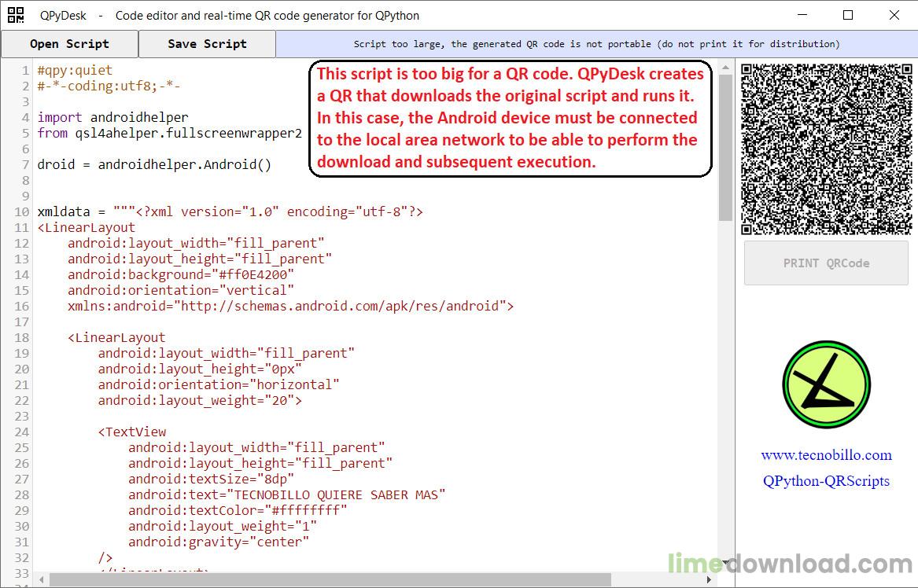This screenshot has width=918, height=588.
Task: Click the 'Script too large' status message
Action: pos(596,44)
